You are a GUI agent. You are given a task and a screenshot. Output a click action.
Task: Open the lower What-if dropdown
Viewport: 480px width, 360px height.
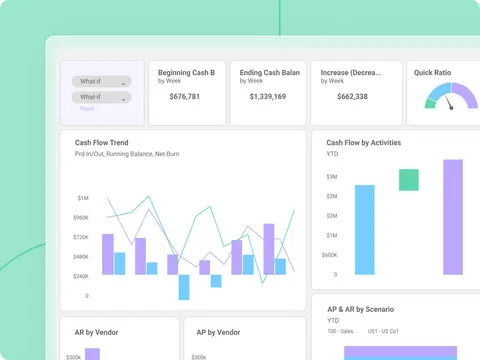(102, 97)
